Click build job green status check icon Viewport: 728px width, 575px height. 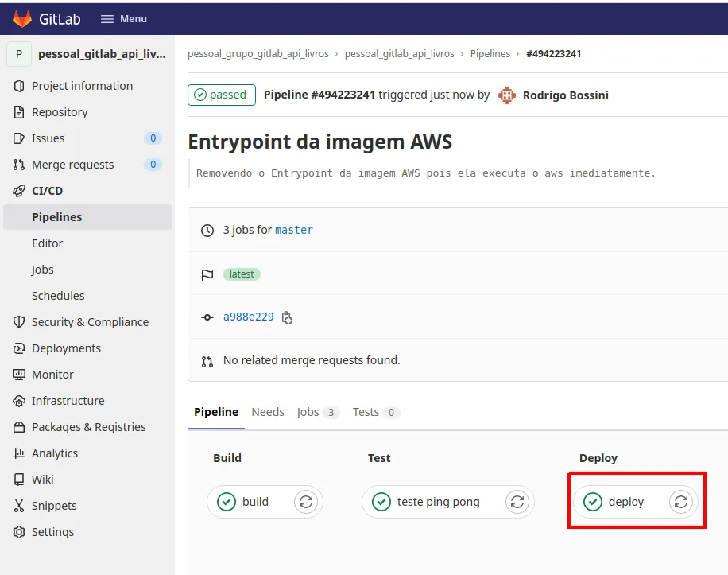click(227, 502)
